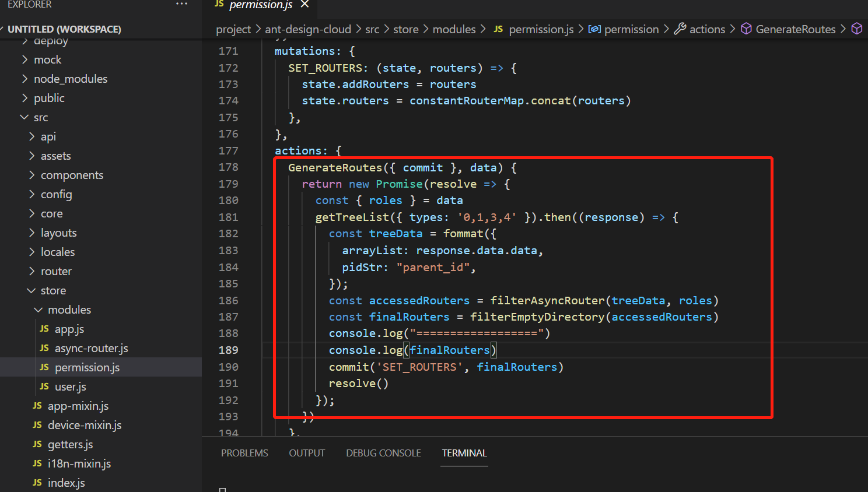Click breadcrumb segment 'src'

[x=372, y=29]
